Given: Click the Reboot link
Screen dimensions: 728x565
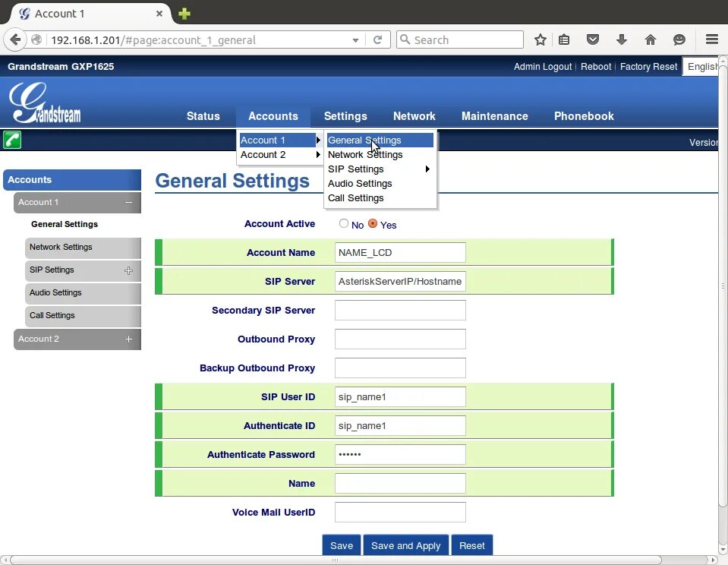Looking at the screenshot, I should pos(596,66).
